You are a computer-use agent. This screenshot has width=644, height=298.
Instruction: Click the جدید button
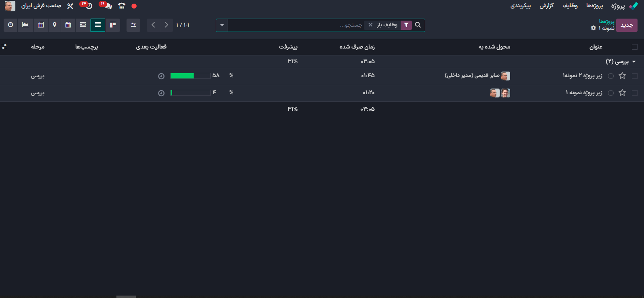tap(626, 25)
